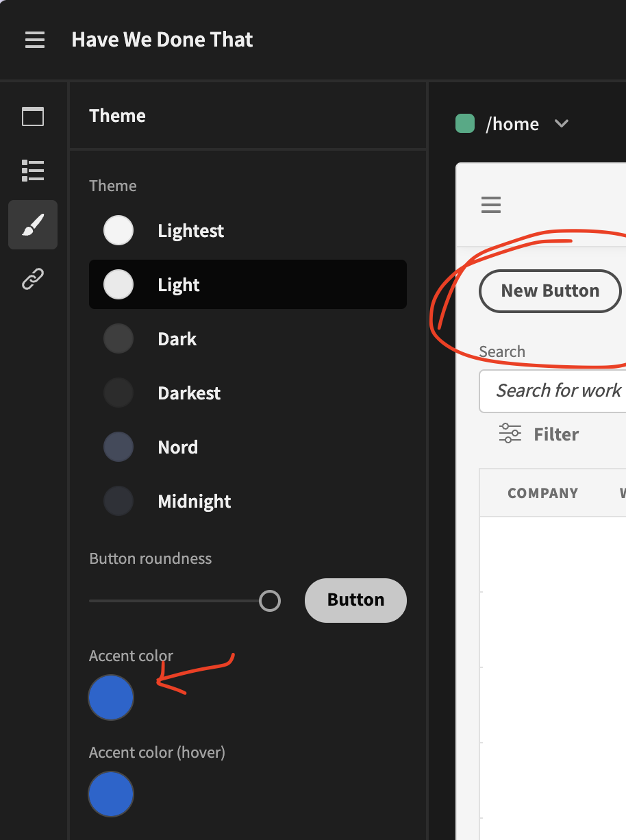Click the hamburger icon inside the preview panel
The width and height of the screenshot is (626, 840).
click(490, 204)
